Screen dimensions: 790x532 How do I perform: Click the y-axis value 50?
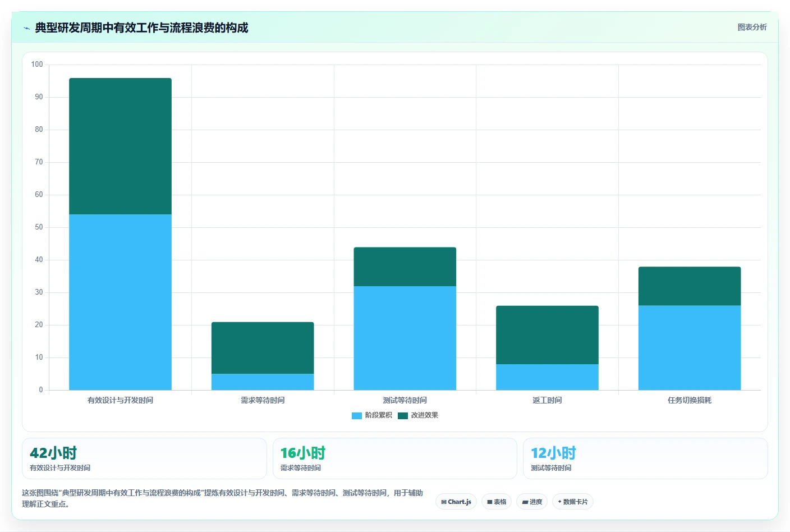pos(39,227)
